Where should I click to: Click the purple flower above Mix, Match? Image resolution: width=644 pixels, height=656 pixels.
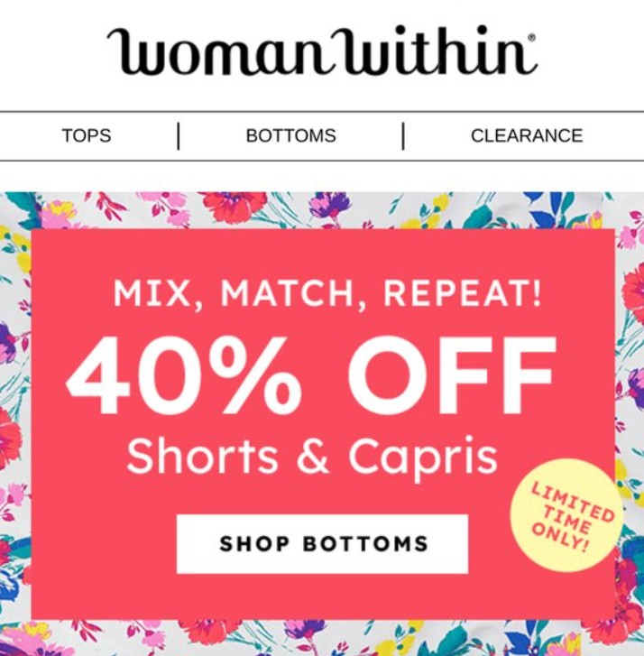coord(330,205)
